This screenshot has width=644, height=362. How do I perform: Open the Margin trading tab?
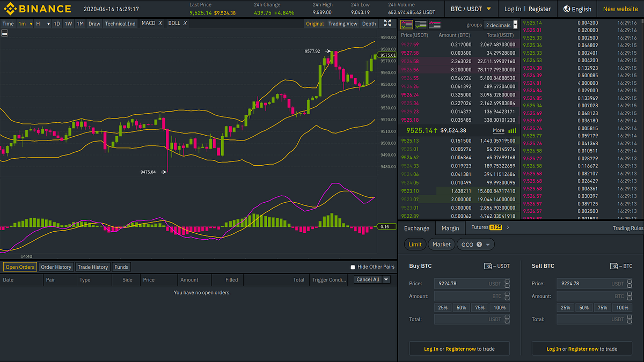pyautogui.click(x=450, y=228)
